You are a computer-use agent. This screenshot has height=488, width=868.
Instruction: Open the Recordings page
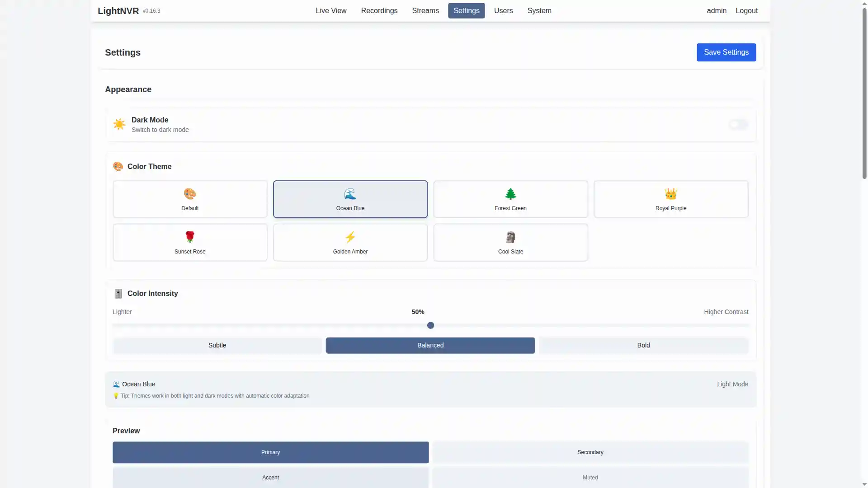coord(379,10)
